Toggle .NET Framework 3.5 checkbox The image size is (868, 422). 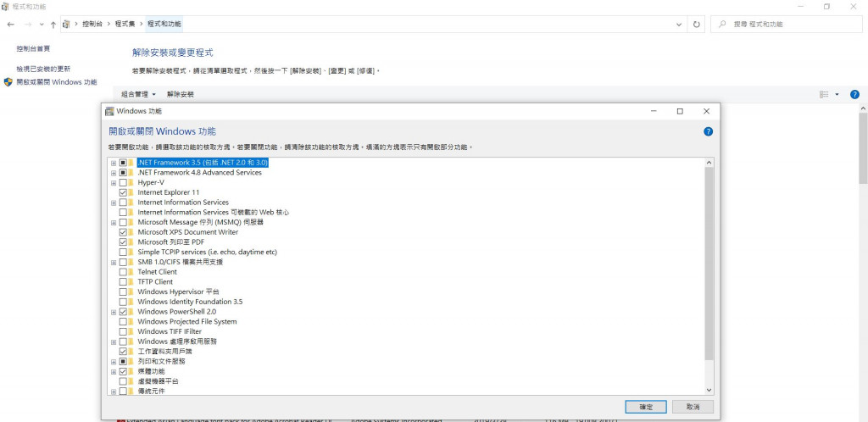pyautogui.click(x=123, y=163)
